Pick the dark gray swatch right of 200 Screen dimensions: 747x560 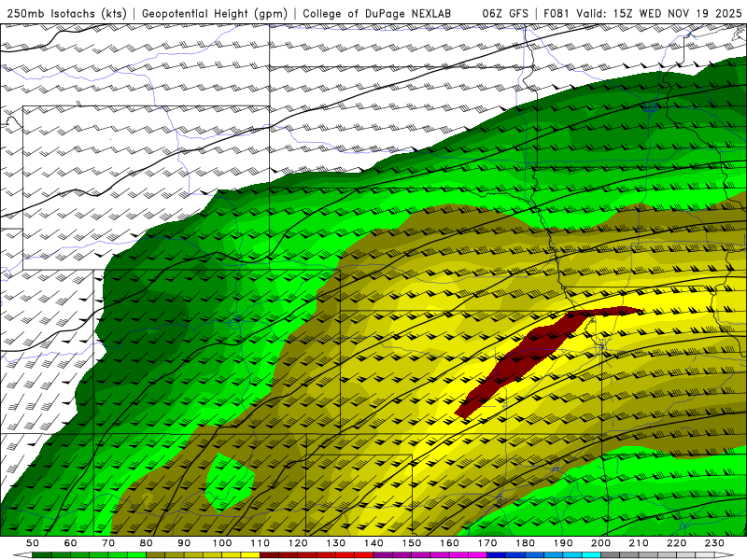[611, 554]
